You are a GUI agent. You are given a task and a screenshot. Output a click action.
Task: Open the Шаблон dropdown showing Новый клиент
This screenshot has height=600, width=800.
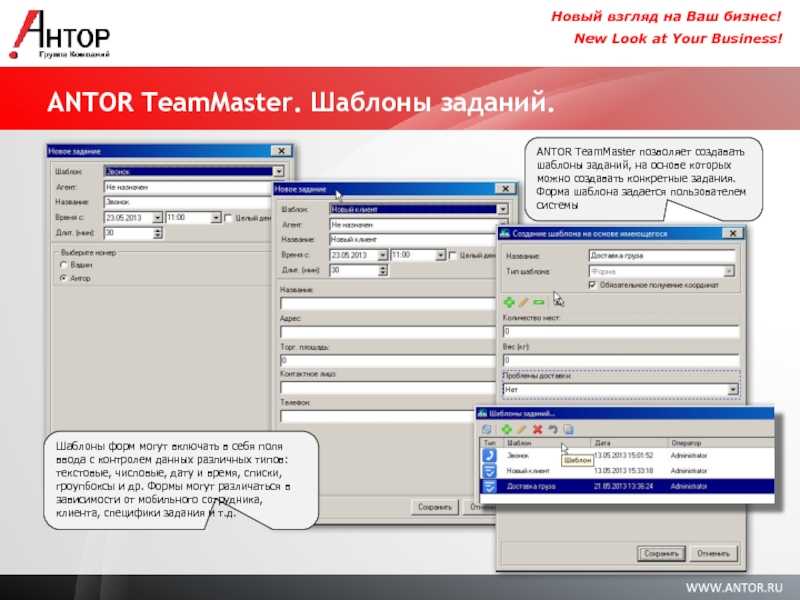tap(503, 209)
